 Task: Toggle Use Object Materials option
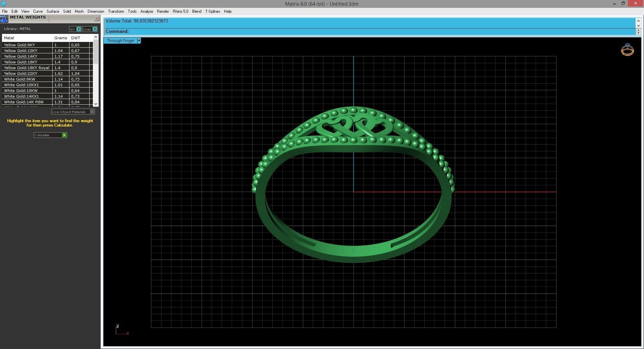[73, 112]
